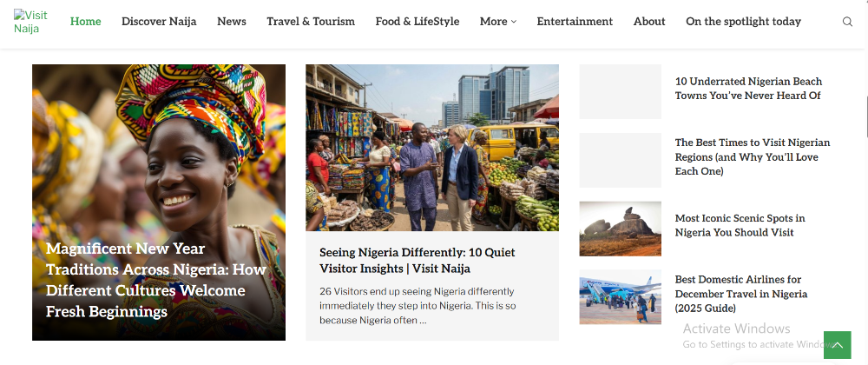
Task: Open Travel & Tourism section
Action: tap(311, 22)
